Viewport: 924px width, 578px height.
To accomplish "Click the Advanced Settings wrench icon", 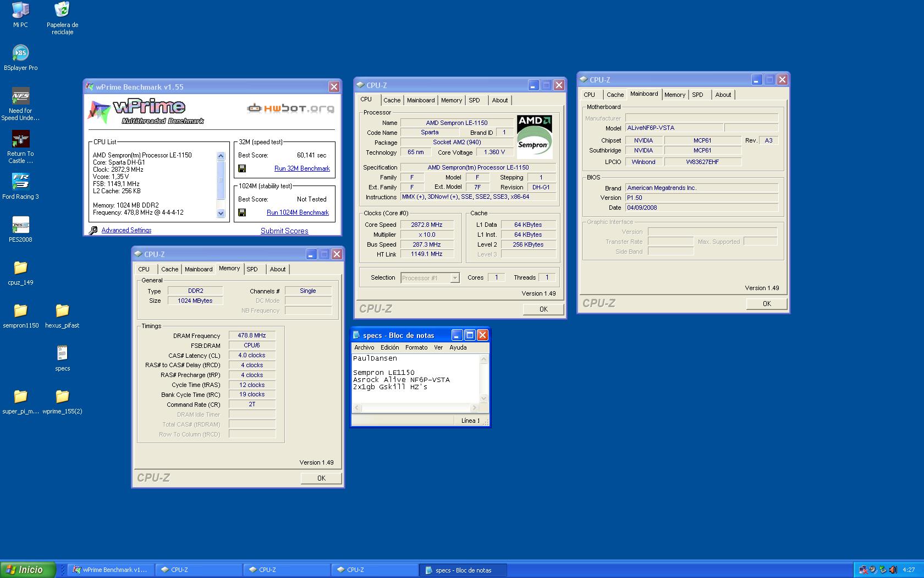I will pyautogui.click(x=94, y=230).
